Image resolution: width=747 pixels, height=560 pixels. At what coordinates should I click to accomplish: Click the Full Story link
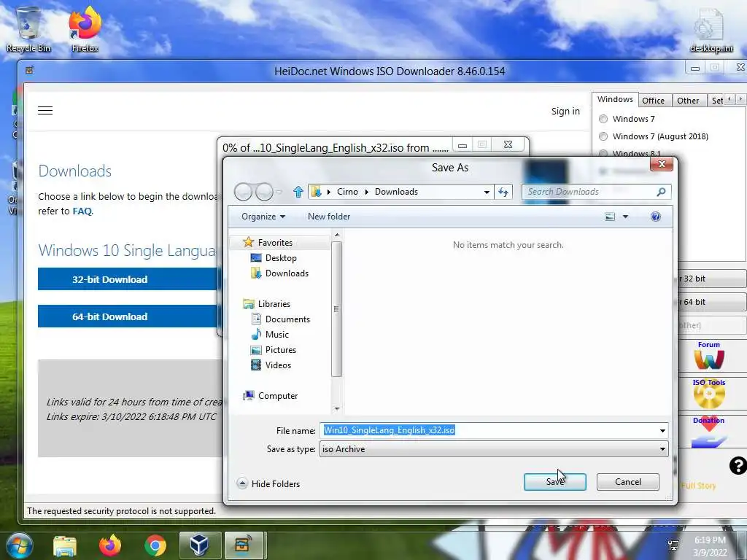tap(698, 486)
